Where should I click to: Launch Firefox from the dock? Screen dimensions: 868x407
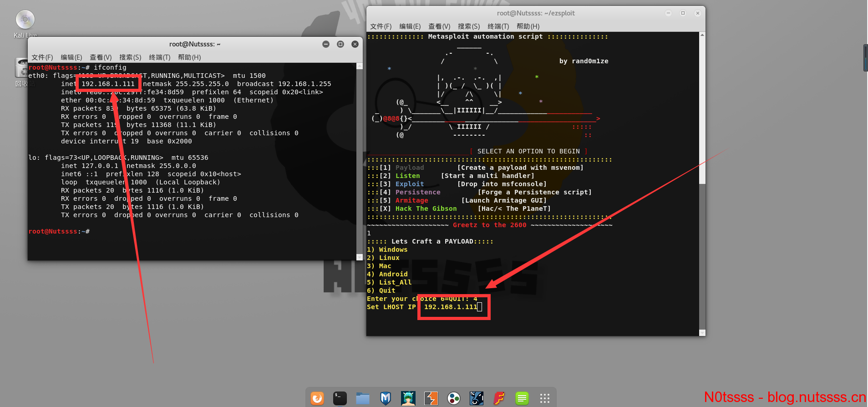pyautogui.click(x=317, y=398)
